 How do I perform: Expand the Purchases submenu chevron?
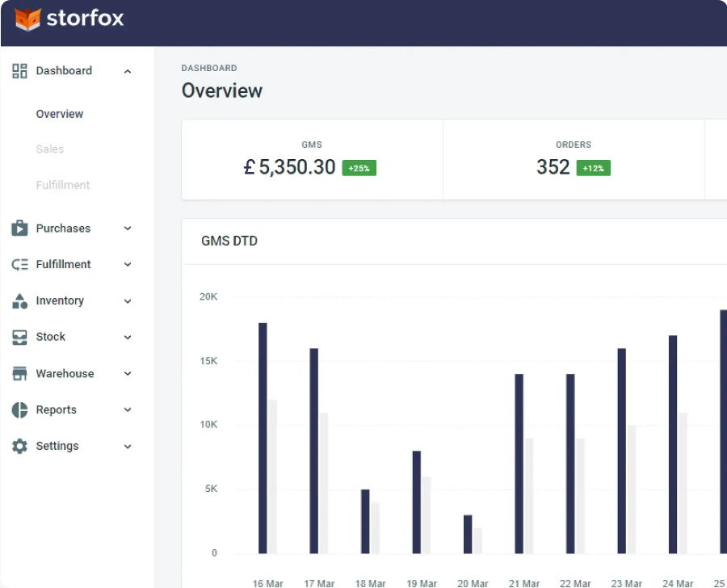(x=128, y=229)
